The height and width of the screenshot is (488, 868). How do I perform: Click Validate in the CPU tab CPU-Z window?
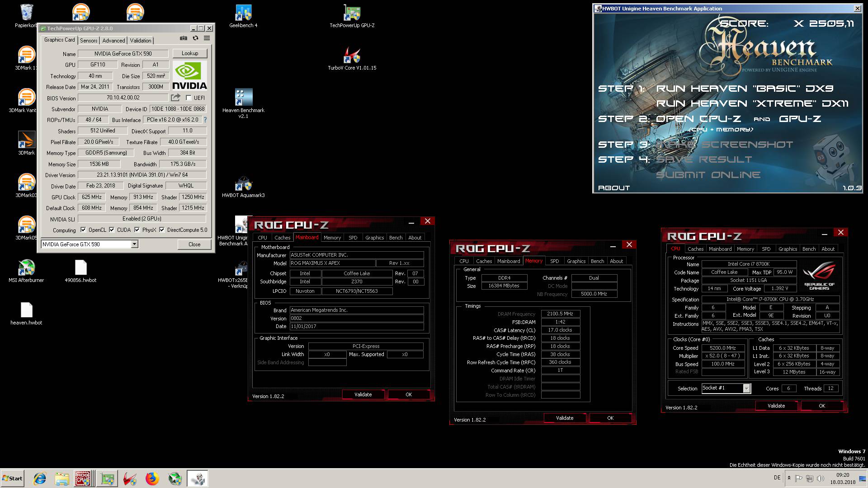tap(776, 406)
